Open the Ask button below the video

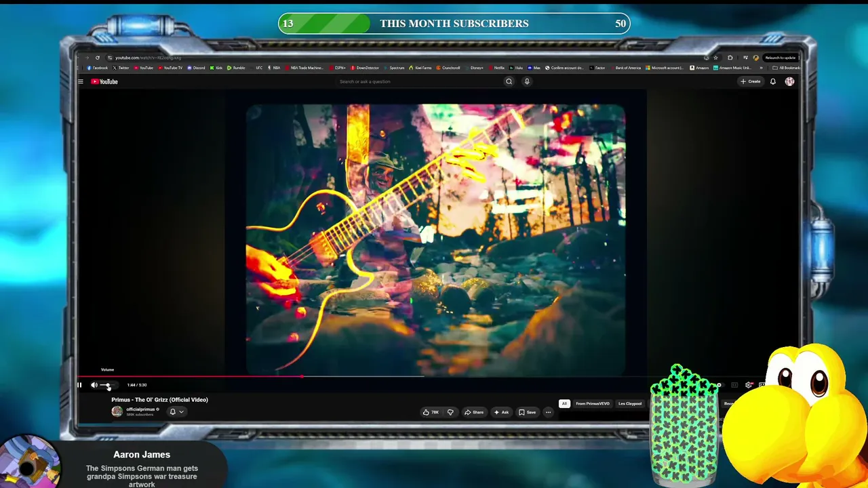tap(502, 412)
